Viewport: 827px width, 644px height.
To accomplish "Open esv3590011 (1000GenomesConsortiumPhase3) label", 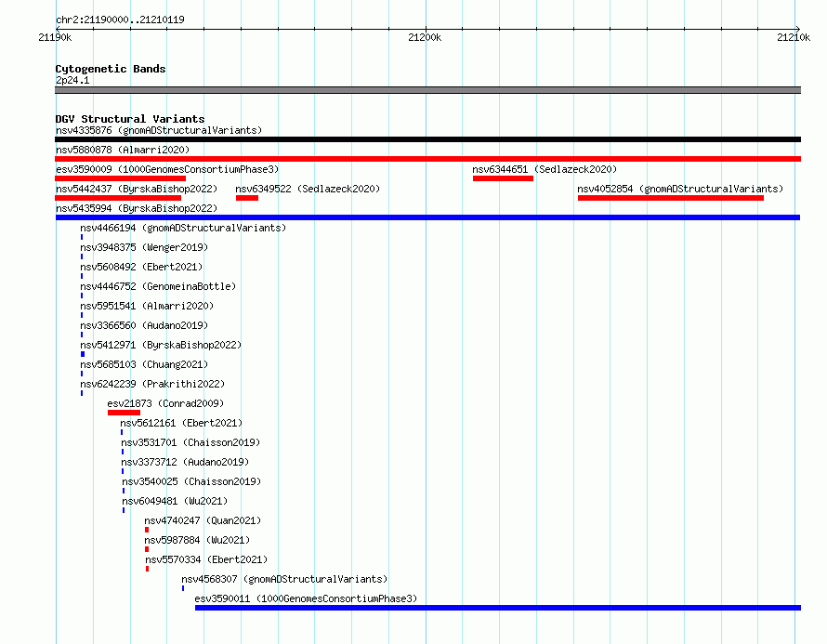I will (x=306, y=598).
